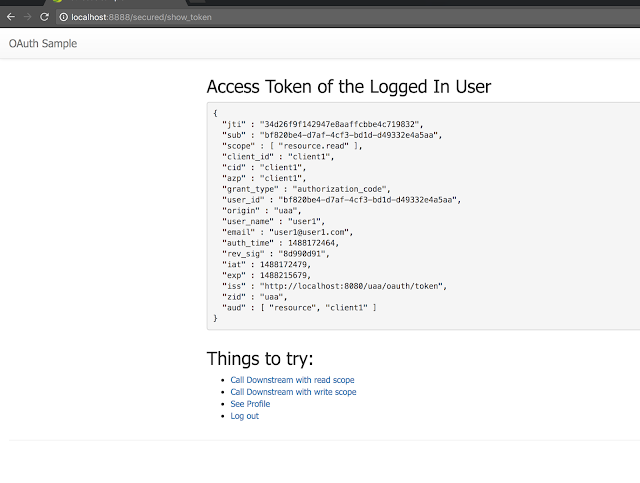Open the See Profile link
640x483 pixels.
[250, 404]
